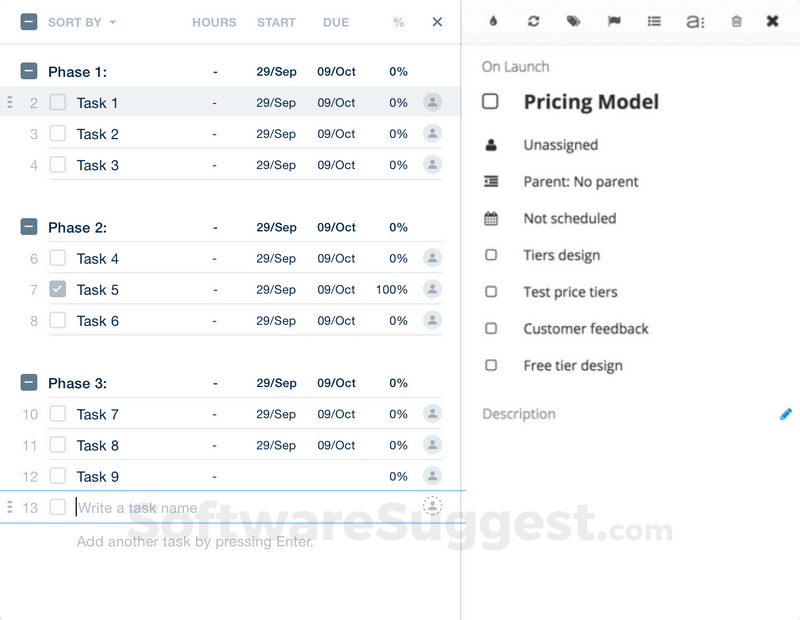The width and height of the screenshot is (800, 620).
Task: Click the HOURS column header
Action: [x=213, y=22]
